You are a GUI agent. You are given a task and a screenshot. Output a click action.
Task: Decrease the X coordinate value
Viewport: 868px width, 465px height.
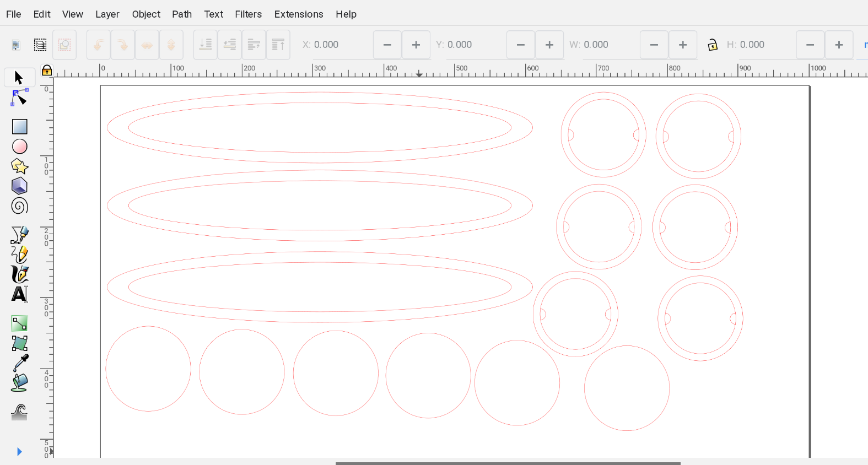click(x=387, y=45)
